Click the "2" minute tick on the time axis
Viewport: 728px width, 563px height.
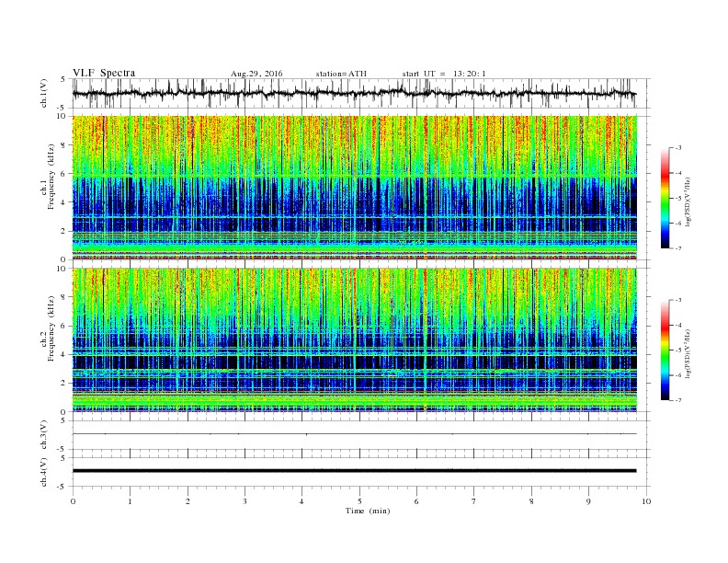point(188,501)
